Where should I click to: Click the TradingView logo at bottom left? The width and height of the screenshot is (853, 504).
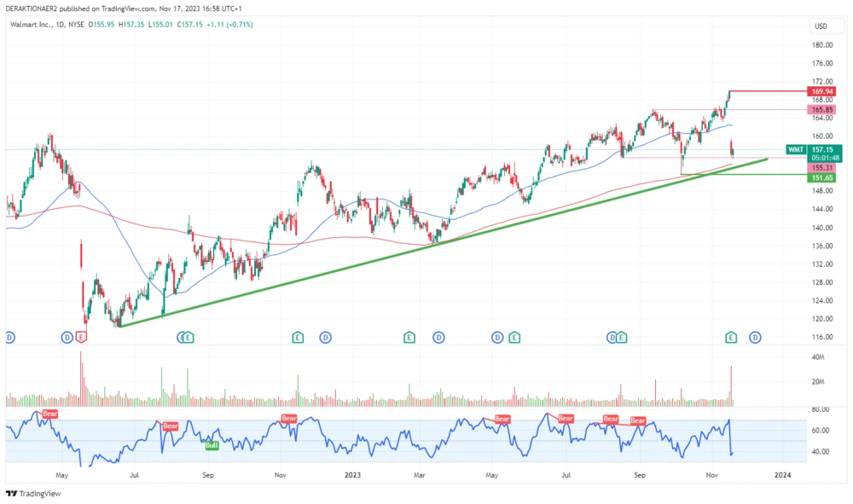pyautogui.click(x=31, y=493)
